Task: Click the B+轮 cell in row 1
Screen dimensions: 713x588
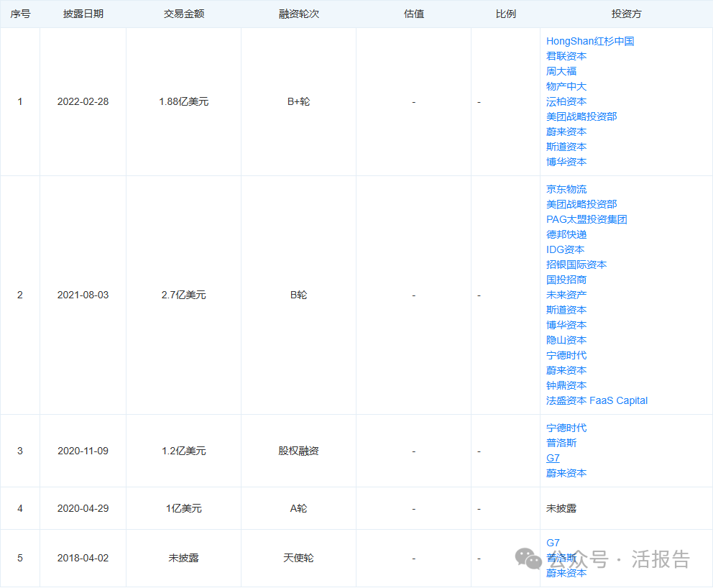Action: click(x=298, y=101)
